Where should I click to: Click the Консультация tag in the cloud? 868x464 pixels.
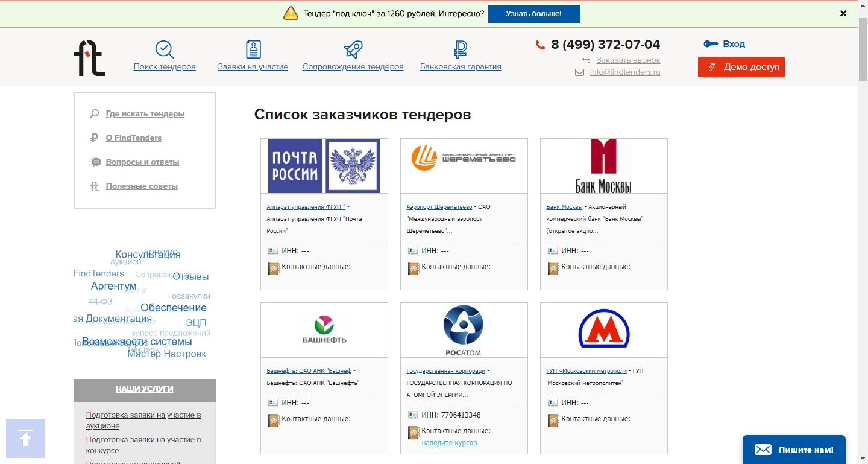[x=148, y=255]
